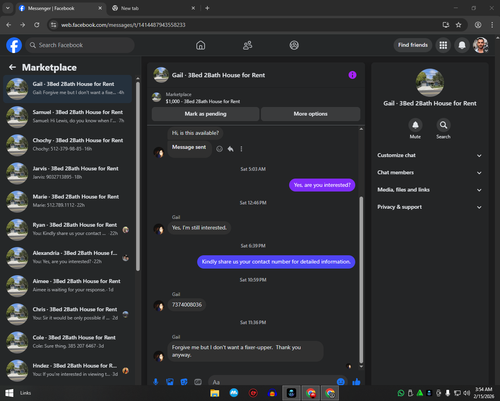Open emoji picker in message box

point(341,382)
